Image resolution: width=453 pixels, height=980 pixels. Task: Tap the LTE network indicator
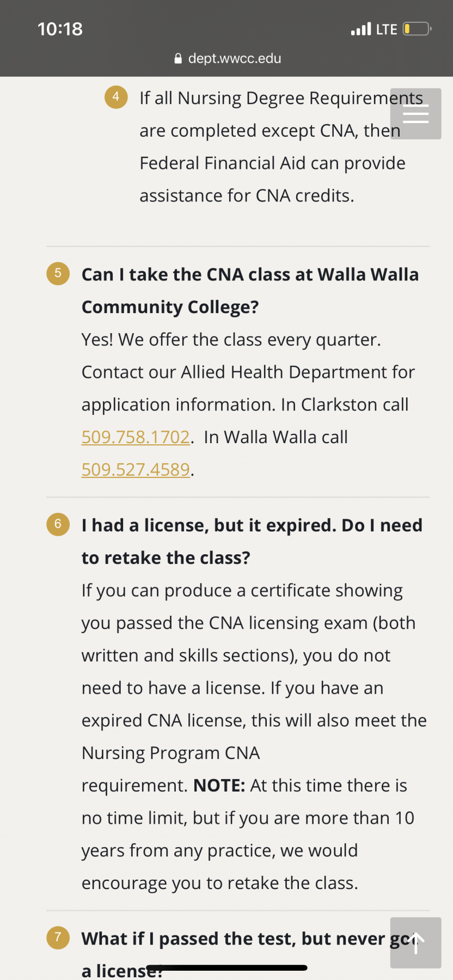[x=387, y=29]
